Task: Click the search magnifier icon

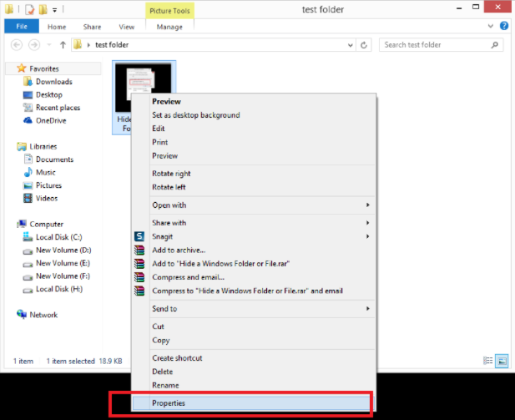Action: [x=495, y=45]
